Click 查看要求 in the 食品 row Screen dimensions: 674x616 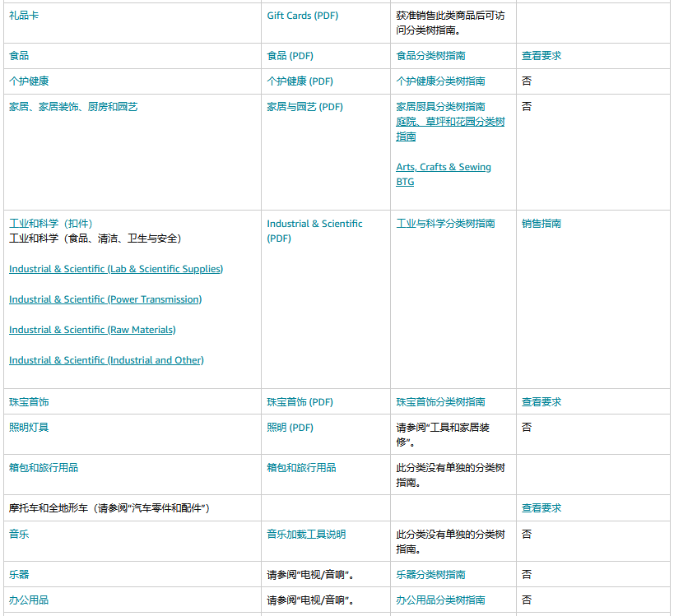click(542, 56)
